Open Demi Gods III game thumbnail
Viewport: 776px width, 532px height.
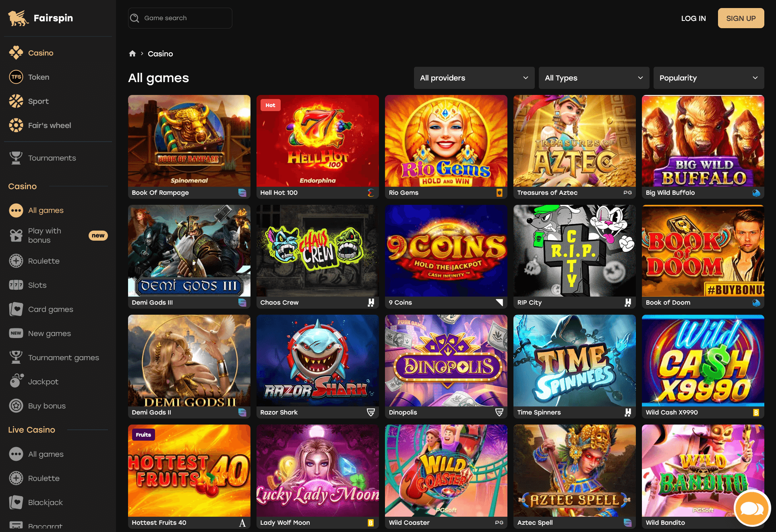pos(189,251)
